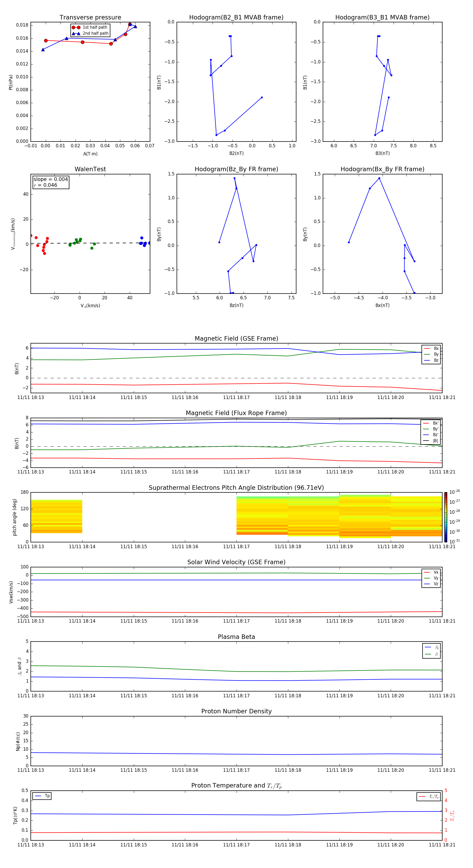Viewport: 473px width, 868px height.
Task: Click the 'Plasma Beta' plot title
Action: [236, 637]
